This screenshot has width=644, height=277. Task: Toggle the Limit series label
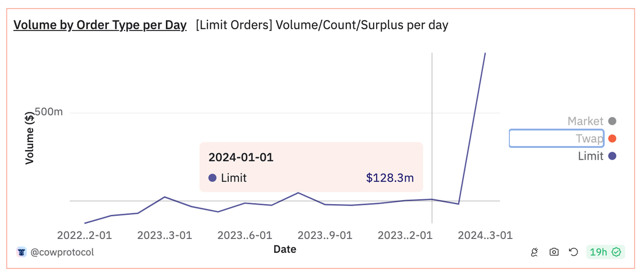(x=590, y=156)
